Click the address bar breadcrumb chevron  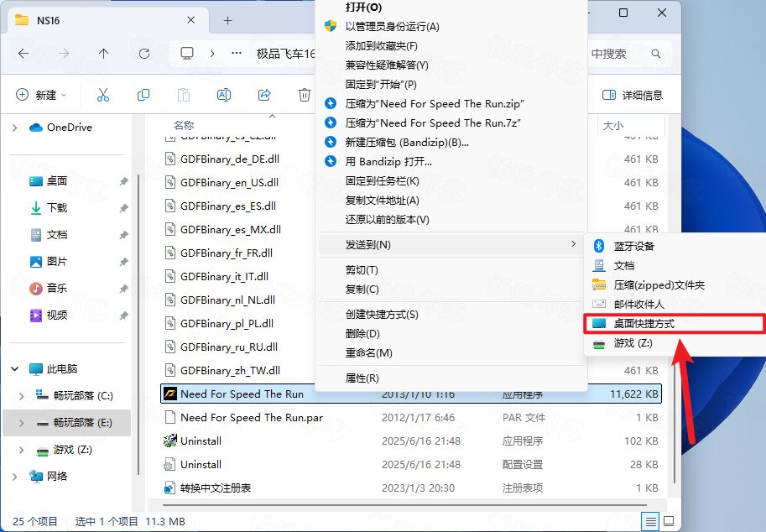coord(212,54)
